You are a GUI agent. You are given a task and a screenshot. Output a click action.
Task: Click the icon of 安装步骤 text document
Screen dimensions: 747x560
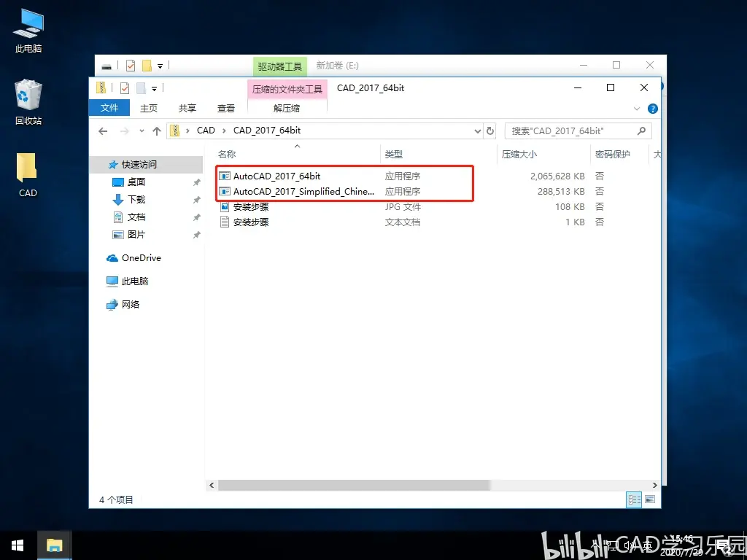[225, 222]
